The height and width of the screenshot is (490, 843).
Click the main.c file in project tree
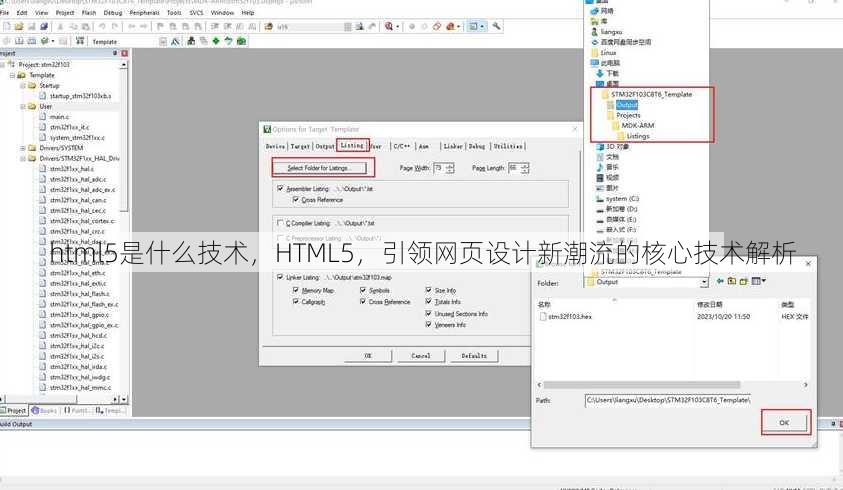pos(59,117)
